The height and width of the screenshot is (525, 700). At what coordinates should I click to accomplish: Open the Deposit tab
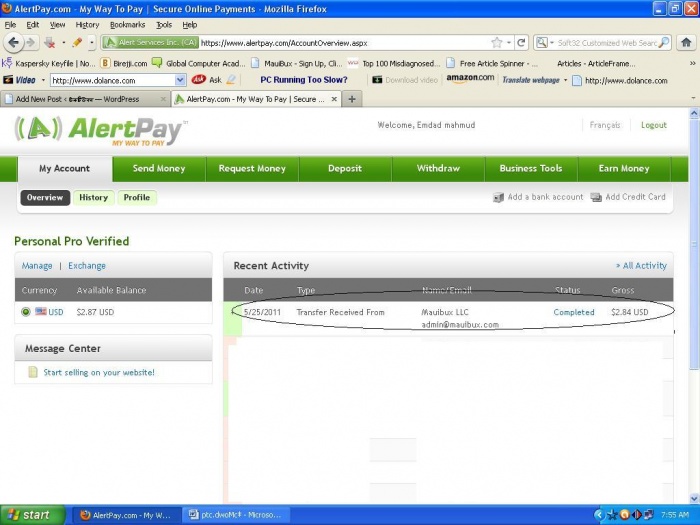345,169
